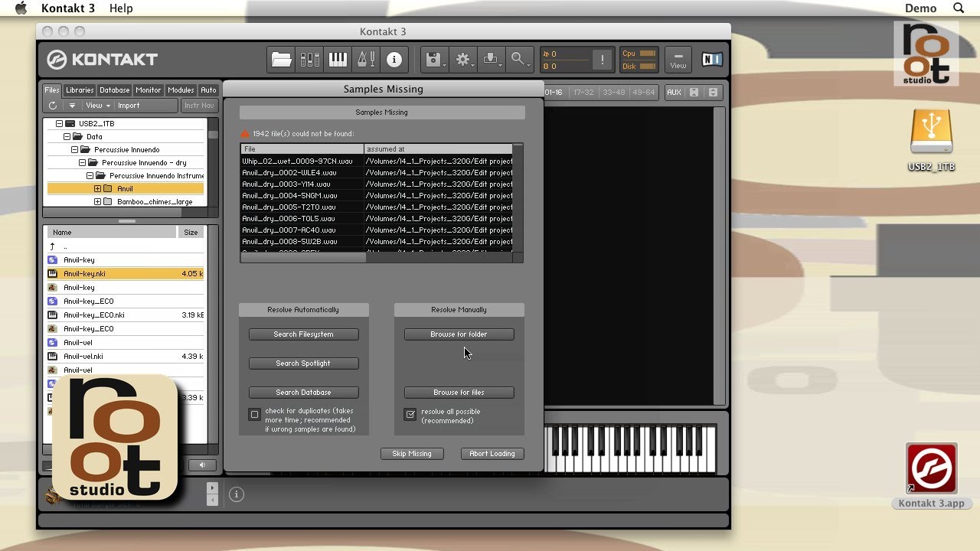
Task: Click the Spotlight search icon in menu bar
Action: pos(959,8)
